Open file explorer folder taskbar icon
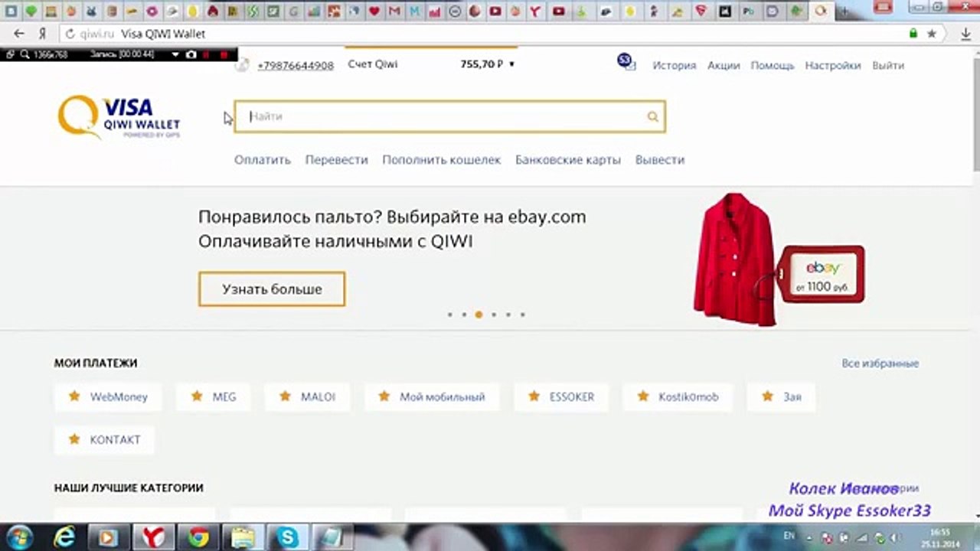 click(x=243, y=537)
